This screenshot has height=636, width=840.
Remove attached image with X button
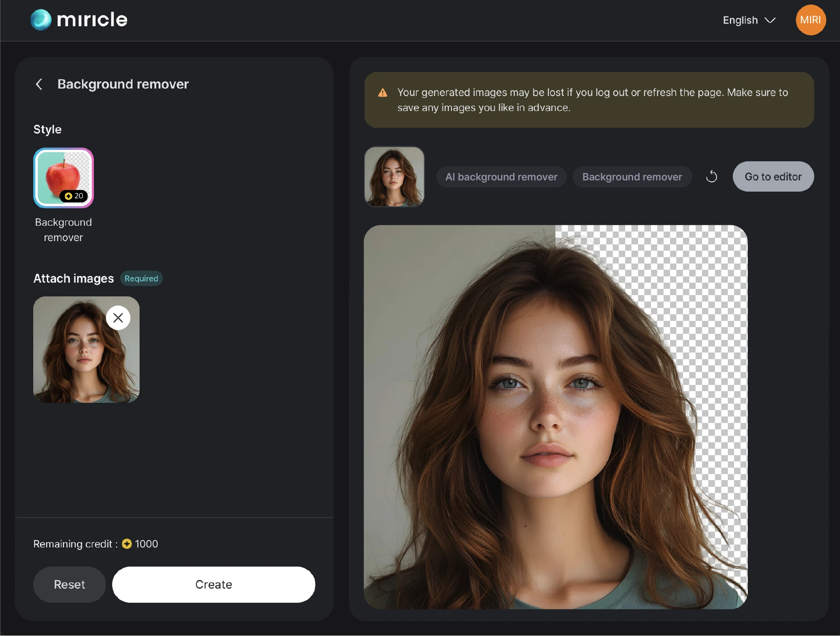click(x=118, y=318)
